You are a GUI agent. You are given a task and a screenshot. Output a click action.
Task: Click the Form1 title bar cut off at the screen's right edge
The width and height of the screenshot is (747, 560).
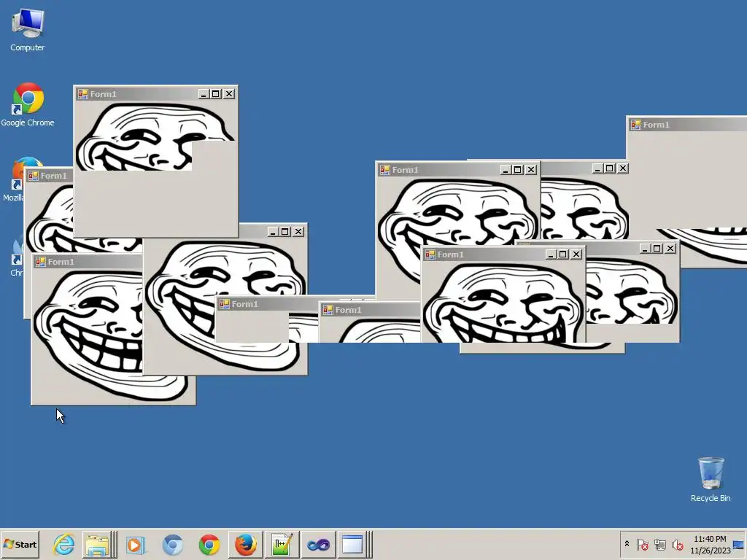pos(687,125)
